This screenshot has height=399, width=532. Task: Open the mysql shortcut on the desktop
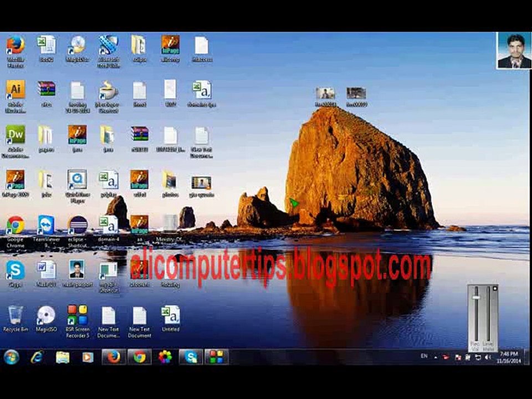point(109,277)
